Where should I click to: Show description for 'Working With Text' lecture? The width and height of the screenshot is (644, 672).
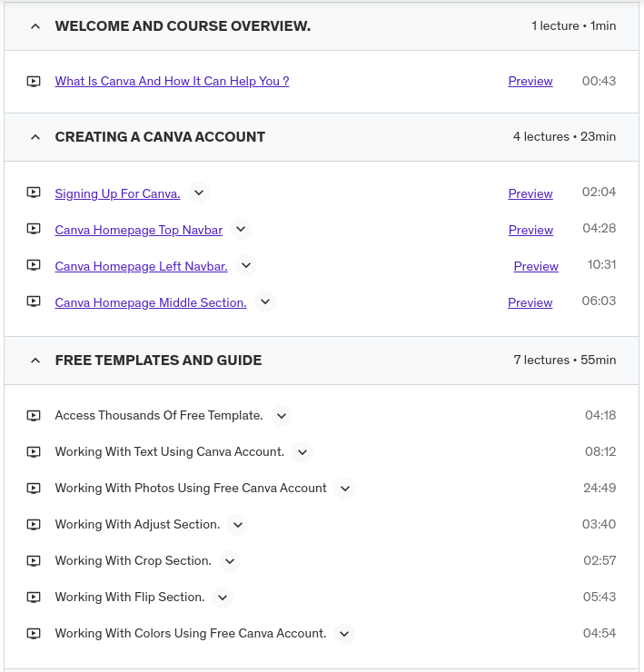pyautogui.click(x=302, y=451)
